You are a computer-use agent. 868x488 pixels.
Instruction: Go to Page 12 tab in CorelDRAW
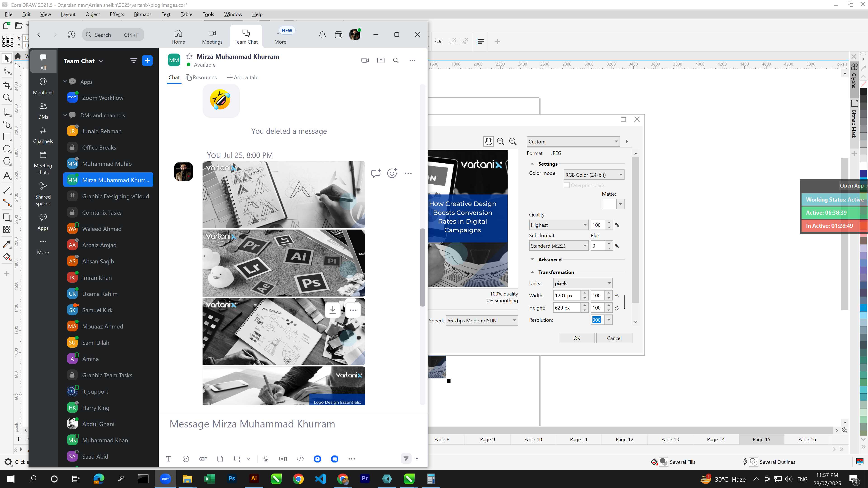tap(624, 439)
